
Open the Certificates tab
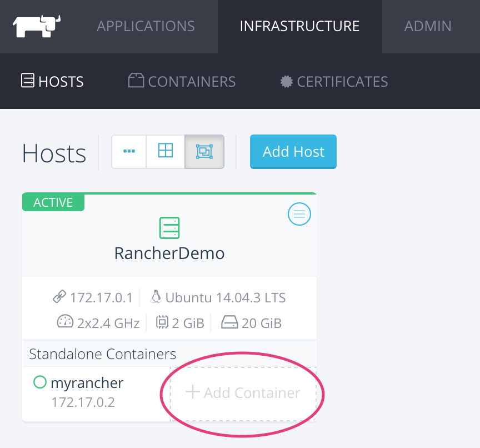click(334, 82)
